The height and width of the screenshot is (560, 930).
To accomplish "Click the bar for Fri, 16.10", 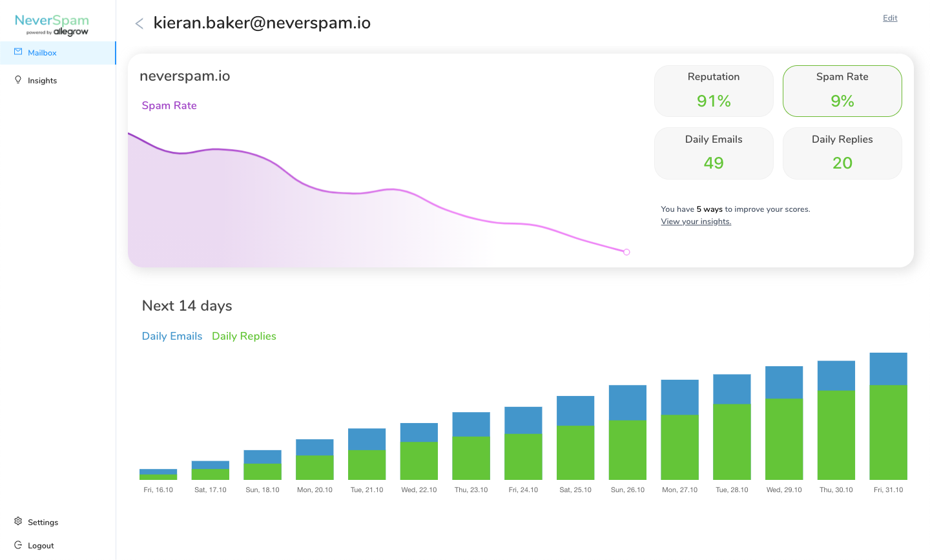I will tap(158, 475).
